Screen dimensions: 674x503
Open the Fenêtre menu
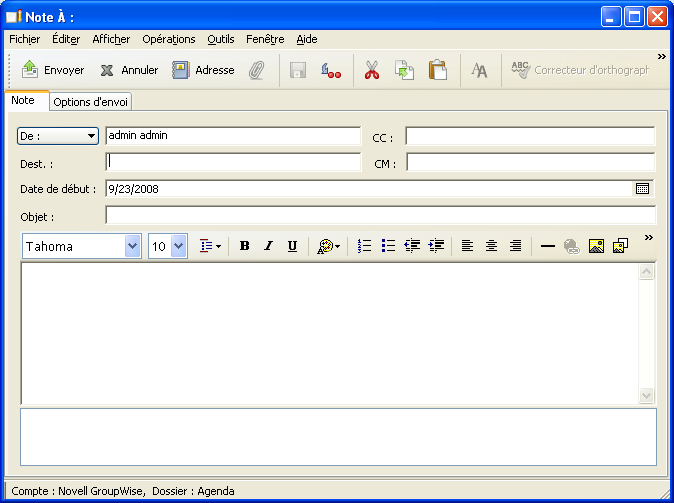265,39
